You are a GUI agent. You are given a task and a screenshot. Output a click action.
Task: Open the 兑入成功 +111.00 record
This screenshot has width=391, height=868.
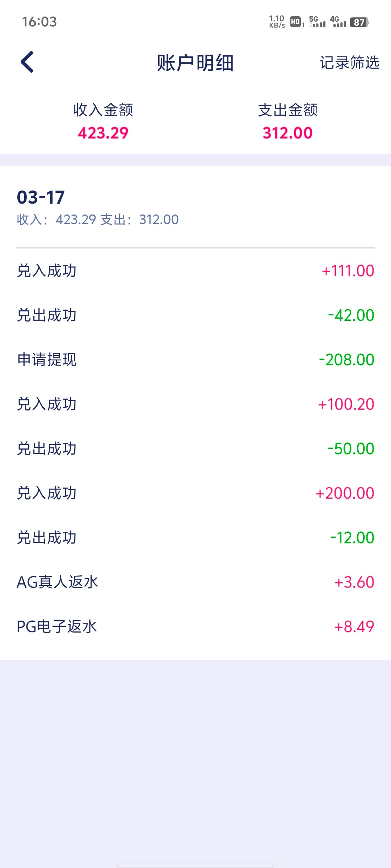pos(195,271)
